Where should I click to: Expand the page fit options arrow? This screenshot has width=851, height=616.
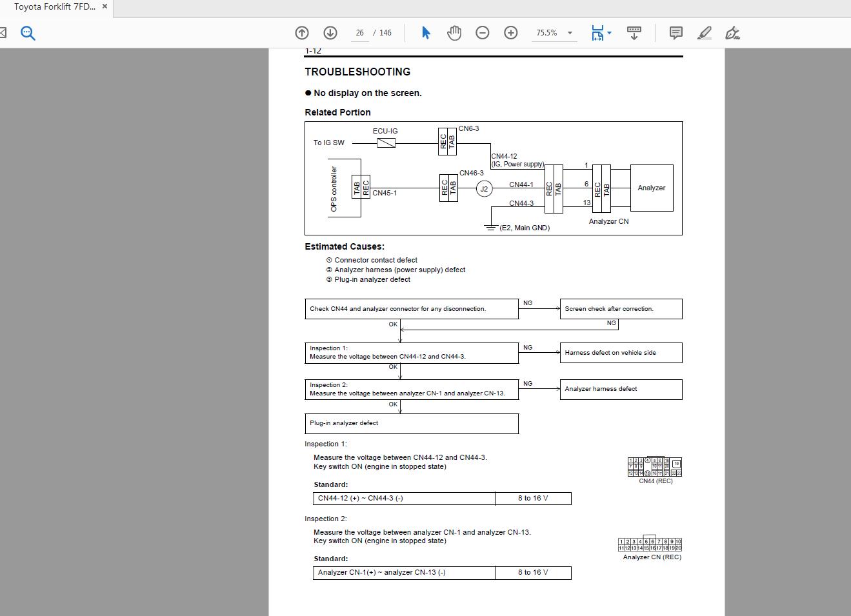point(610,33)
